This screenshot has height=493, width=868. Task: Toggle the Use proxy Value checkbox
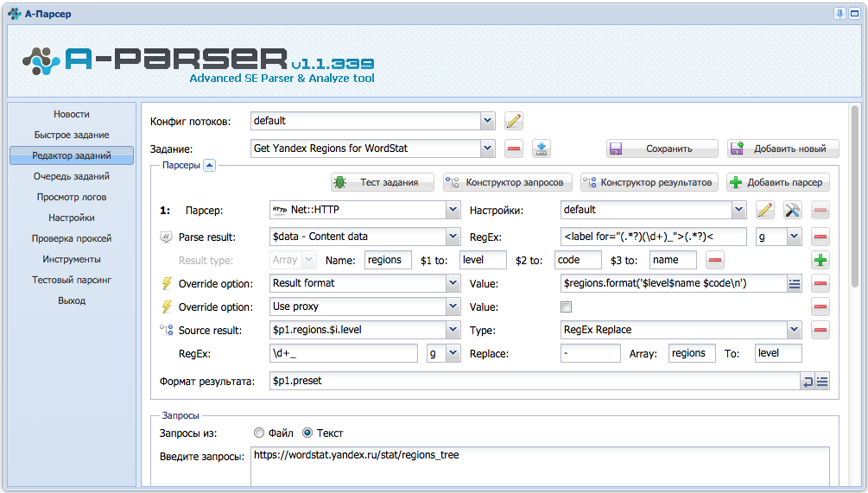click(566, 307)
